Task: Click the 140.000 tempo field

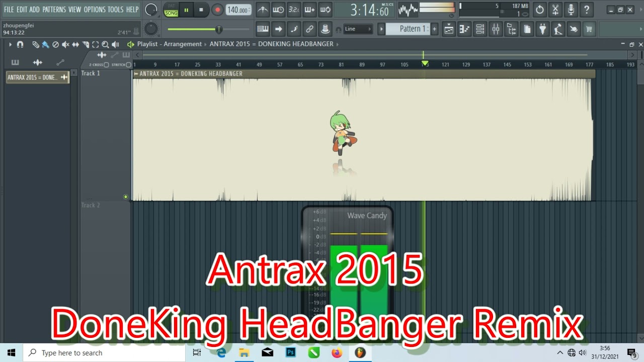Action: (238, 10)
